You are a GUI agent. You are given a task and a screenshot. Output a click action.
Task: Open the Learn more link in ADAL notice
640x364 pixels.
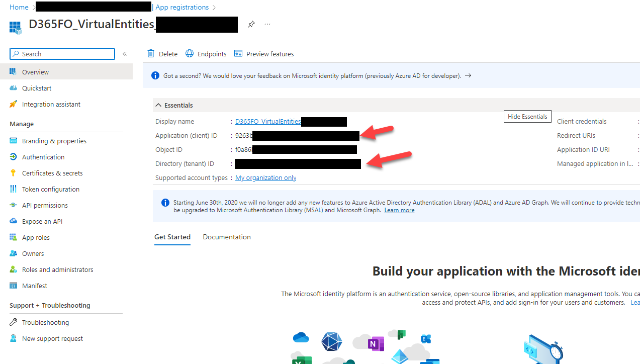coord(399,210)
